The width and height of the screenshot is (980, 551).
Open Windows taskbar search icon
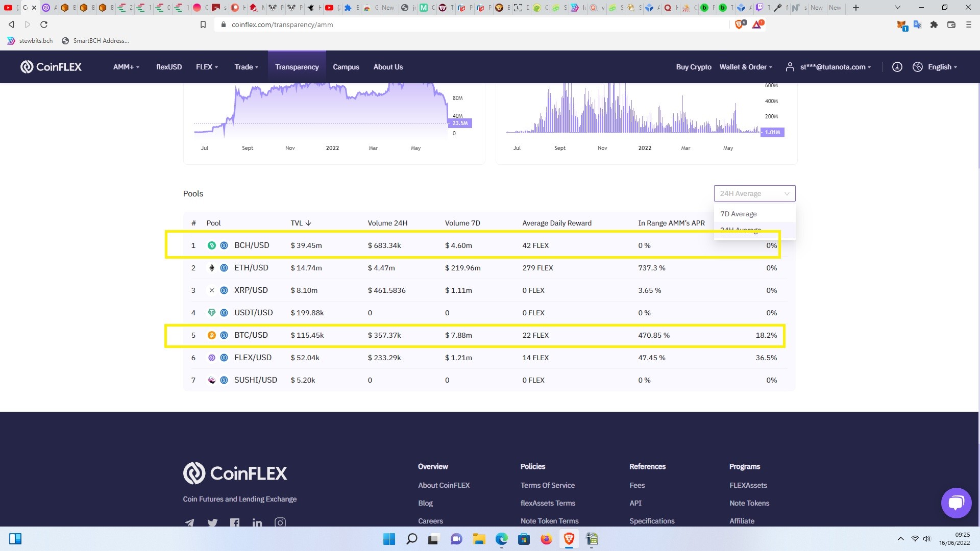(x=411, y=539)
